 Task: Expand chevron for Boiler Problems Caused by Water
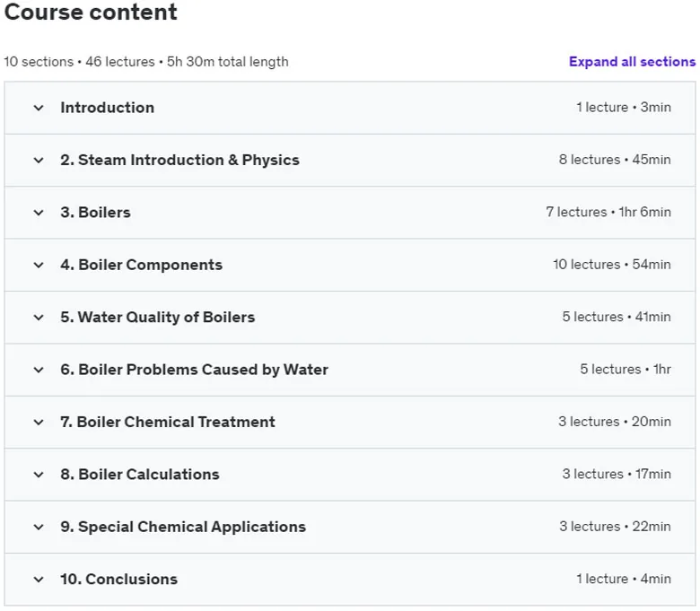[39, 370]
